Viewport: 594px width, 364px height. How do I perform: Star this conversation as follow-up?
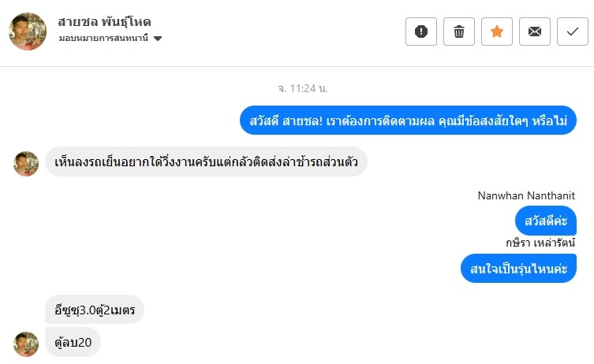click(x=496, y=32)
